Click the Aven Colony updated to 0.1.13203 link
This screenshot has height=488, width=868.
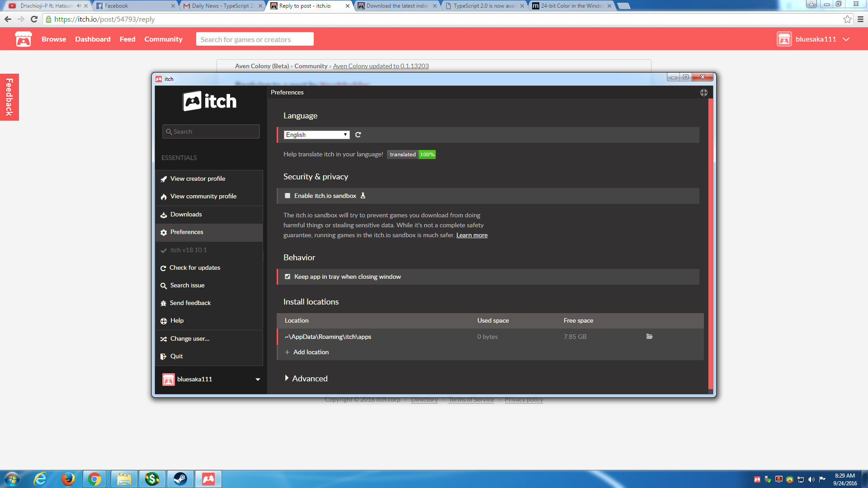381,66
